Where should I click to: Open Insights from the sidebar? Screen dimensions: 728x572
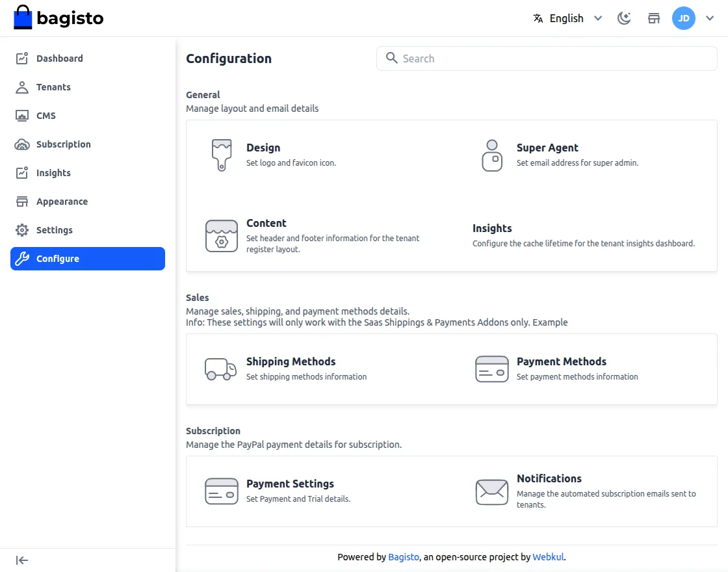point(88,173)
